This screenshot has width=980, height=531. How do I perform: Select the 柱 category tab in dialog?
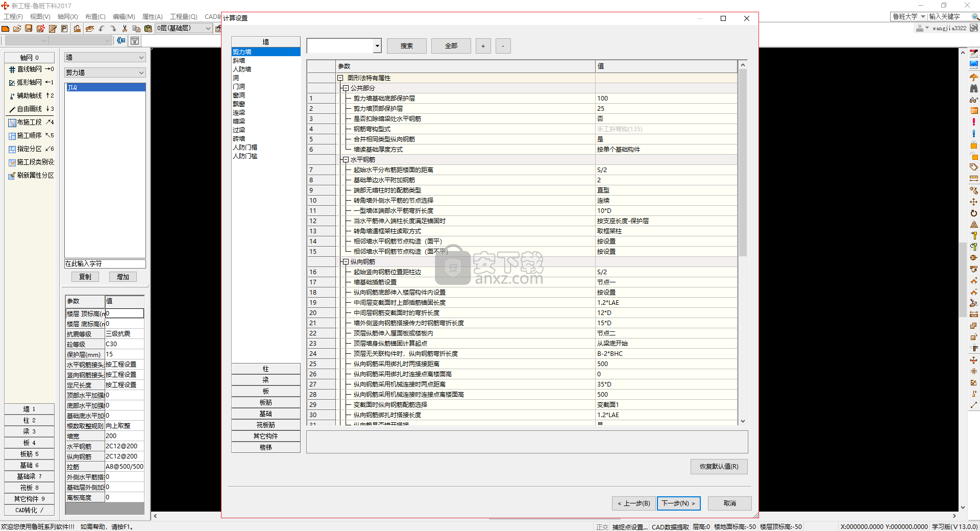(266, 369)
